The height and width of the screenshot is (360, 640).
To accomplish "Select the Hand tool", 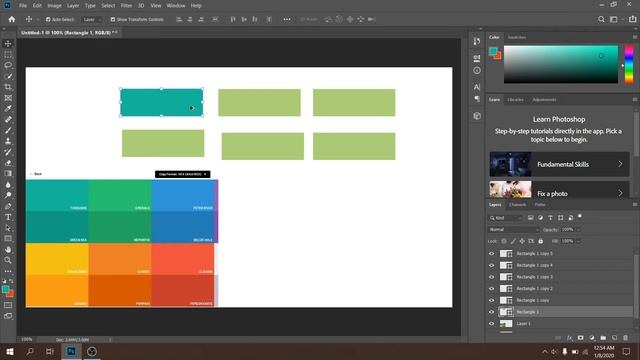I will [8, 249].
